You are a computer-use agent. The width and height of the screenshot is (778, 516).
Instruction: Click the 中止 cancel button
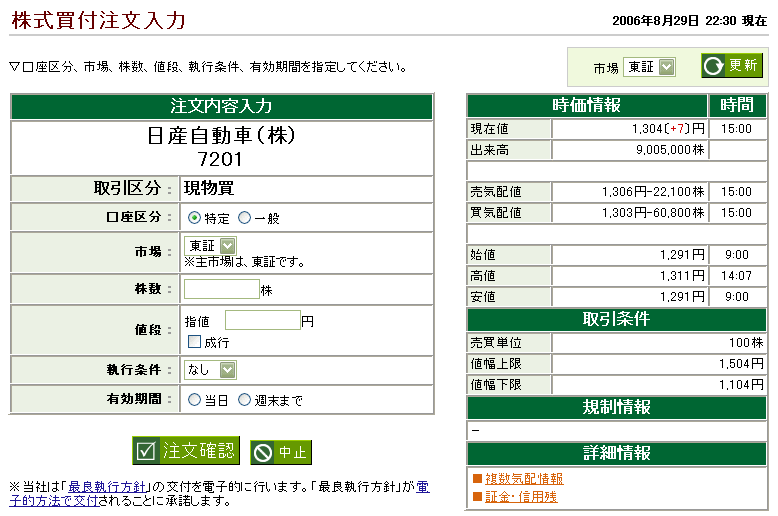pos(281,452)
